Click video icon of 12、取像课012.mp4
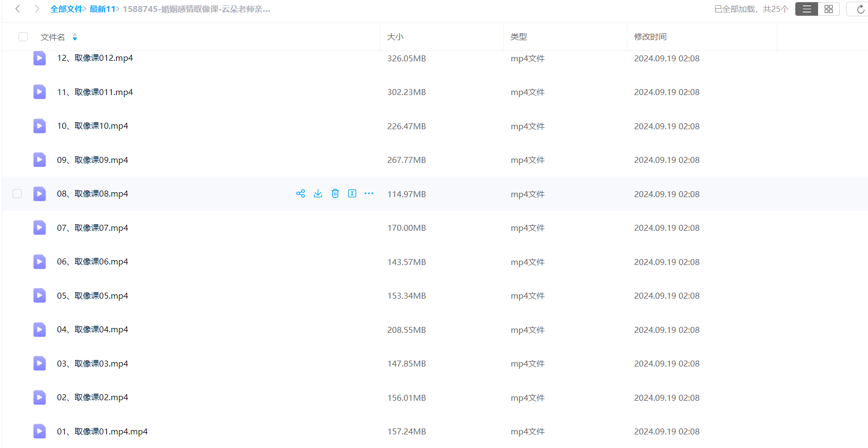The width and height of the screenshot is (868, 448). click(40, 58)
